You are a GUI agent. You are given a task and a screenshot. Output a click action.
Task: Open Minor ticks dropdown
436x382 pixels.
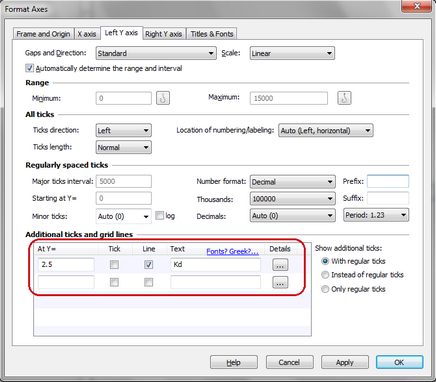pyautogui.click(x=124, y=216)
